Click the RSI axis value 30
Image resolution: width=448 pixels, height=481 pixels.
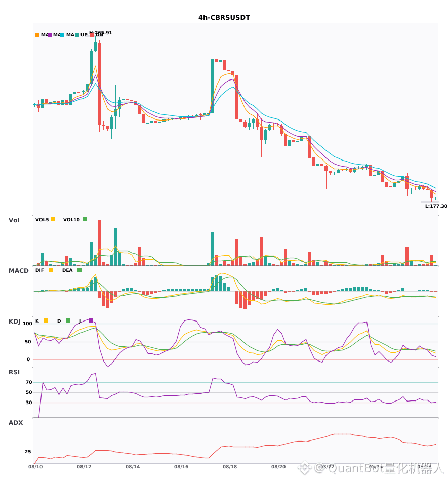(29, 403)
